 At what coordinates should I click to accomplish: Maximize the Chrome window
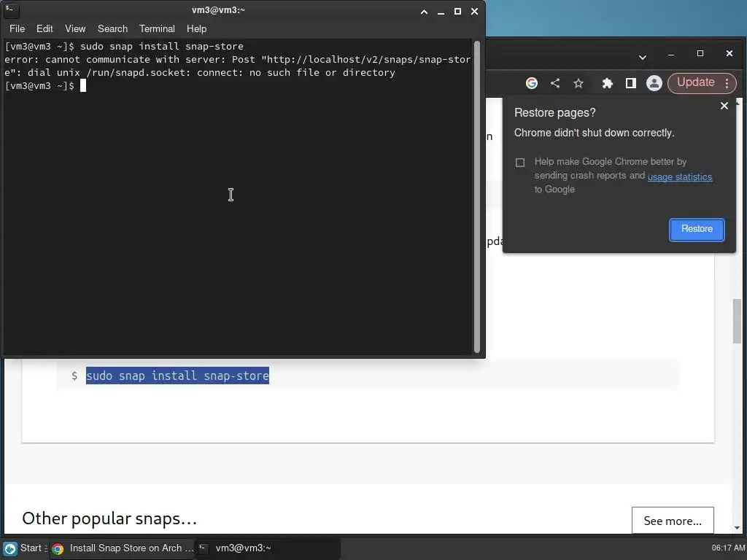point(700,53)
